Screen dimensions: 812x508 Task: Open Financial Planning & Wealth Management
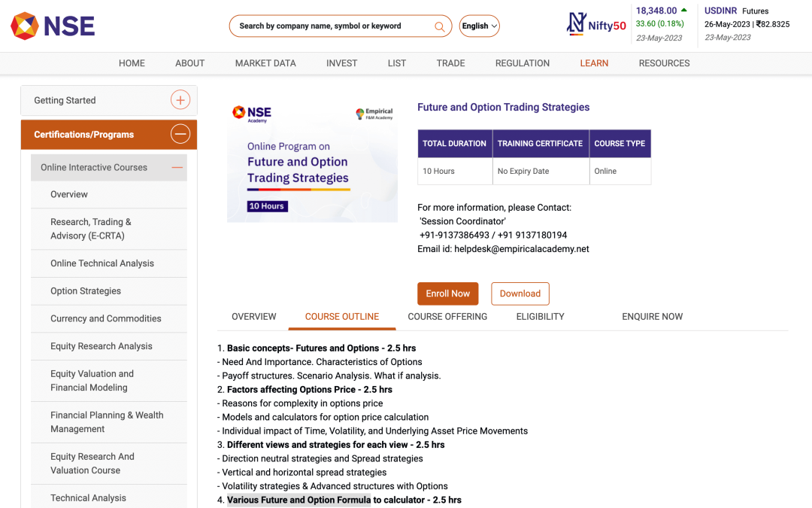[109, 422]
